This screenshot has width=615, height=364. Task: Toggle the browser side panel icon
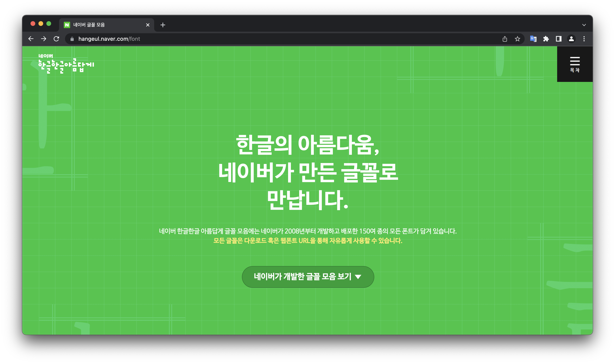click(x=559, y=39)
